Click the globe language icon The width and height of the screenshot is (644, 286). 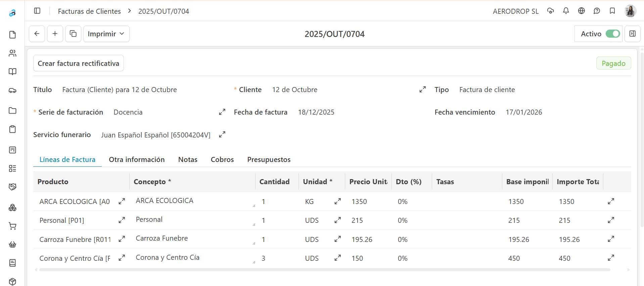[x=581, y=11]
